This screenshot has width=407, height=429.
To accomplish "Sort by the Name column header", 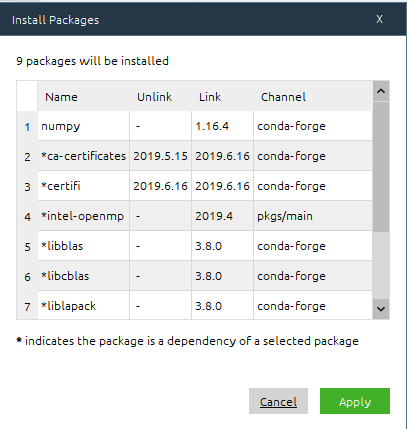I will (x=83, y=97).
